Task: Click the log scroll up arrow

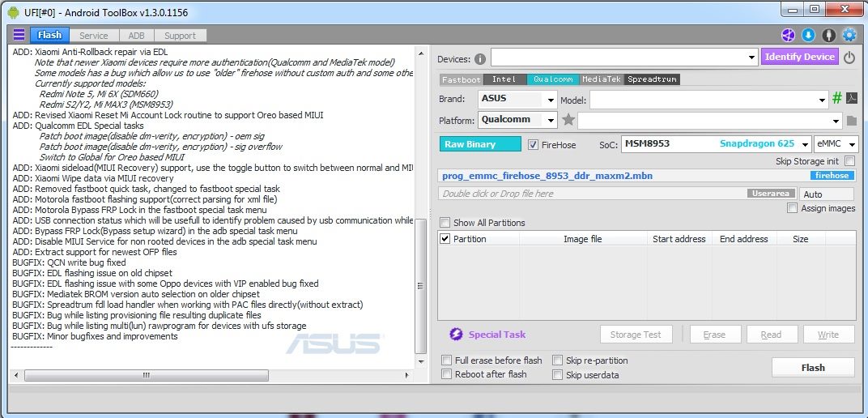Action: [421, 53]
